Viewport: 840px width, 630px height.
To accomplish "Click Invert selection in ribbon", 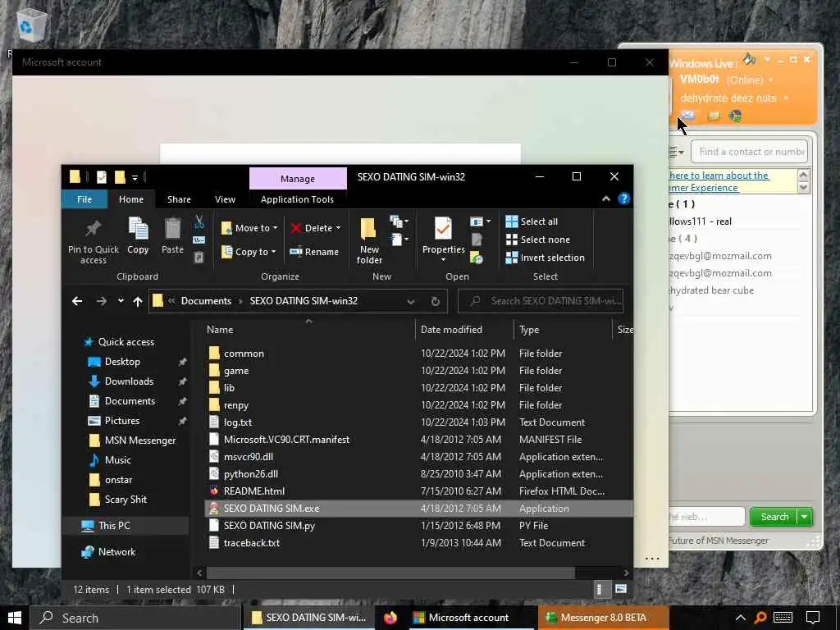I will 546,258.
